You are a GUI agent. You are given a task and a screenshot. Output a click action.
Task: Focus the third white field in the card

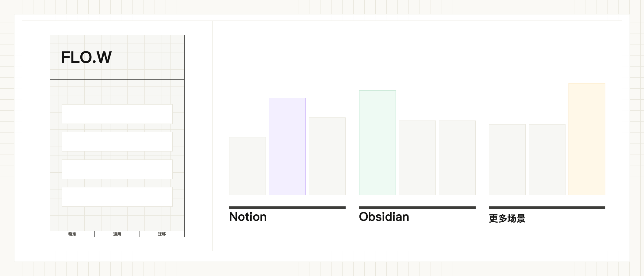(x=117, y=169)
